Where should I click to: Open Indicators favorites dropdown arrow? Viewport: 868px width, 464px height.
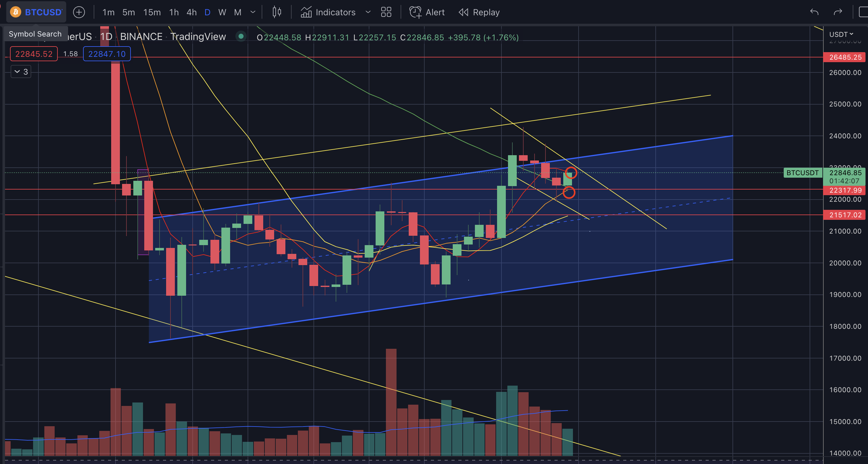click(368, 12)
